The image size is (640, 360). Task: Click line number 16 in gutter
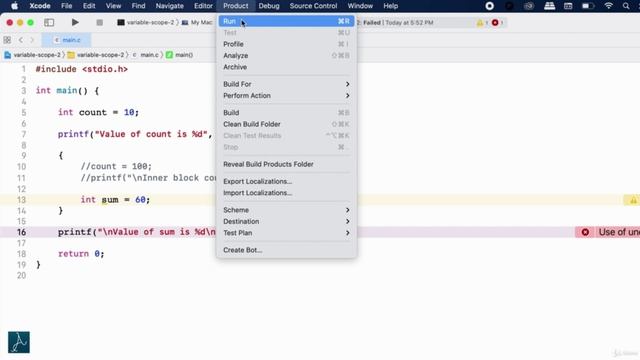point(21,232)
